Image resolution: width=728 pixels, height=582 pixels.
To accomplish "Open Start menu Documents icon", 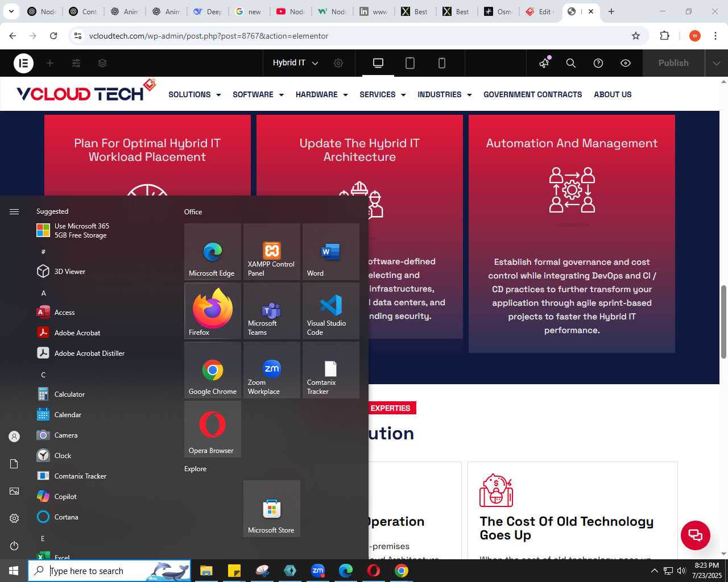I will tap(14, 464).
